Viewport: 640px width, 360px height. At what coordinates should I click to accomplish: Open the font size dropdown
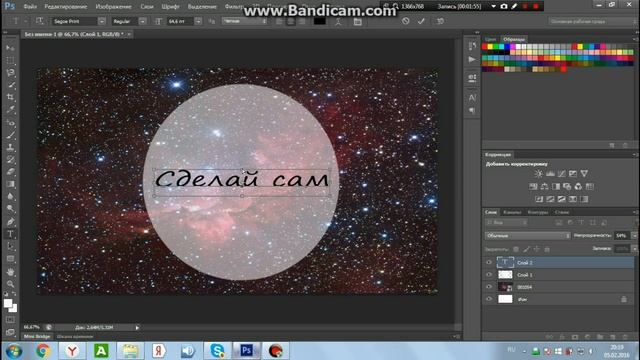click(x=198, y=21)
